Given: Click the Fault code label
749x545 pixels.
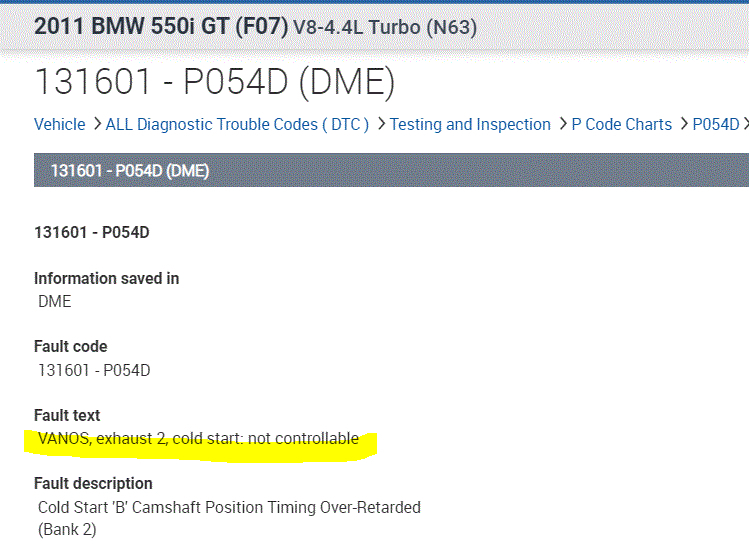Looking at the screenshot, I should click(x=70, y=347).
